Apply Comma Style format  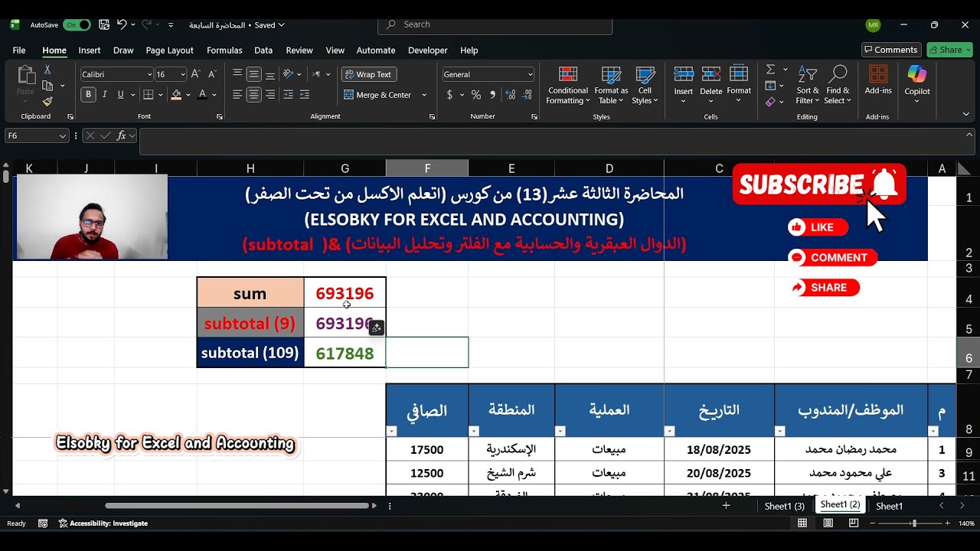click(492, 95)
